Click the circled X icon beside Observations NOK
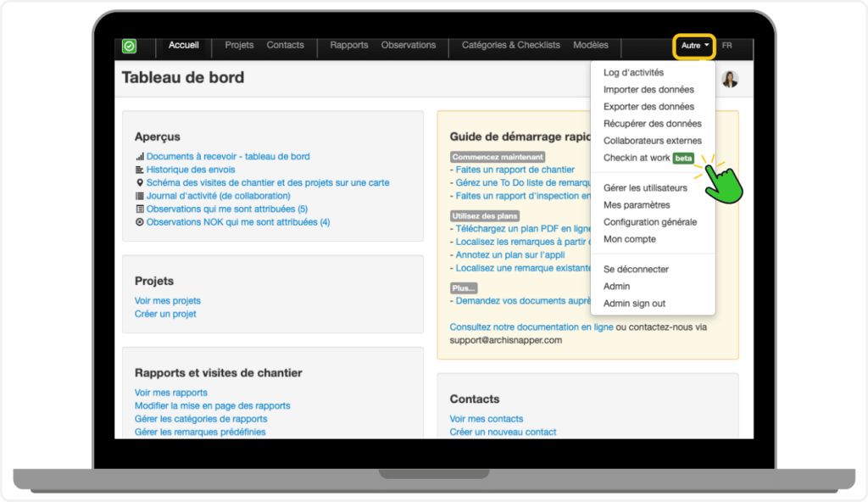The height and width of the screenshot is (502, 868). tap(140, 222)
